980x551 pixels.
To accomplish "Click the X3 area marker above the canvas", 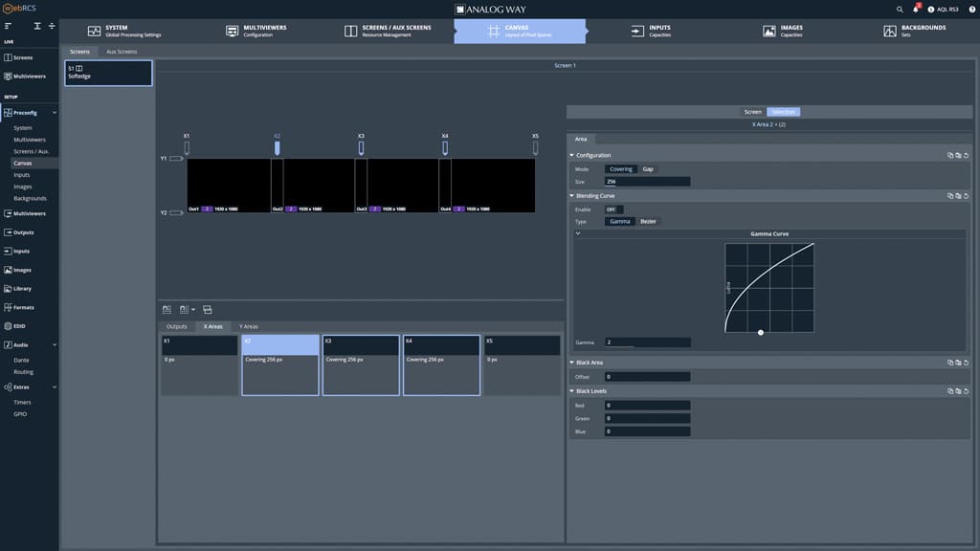I will [361, 148].
